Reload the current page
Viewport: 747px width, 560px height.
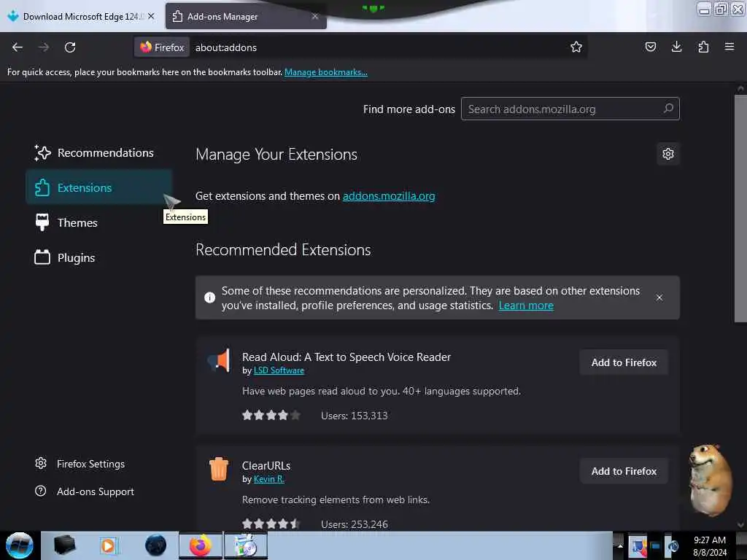[70, 47]
